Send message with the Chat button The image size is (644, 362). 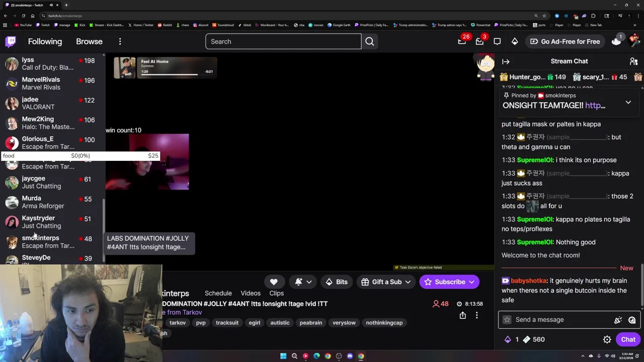[628, 339]
